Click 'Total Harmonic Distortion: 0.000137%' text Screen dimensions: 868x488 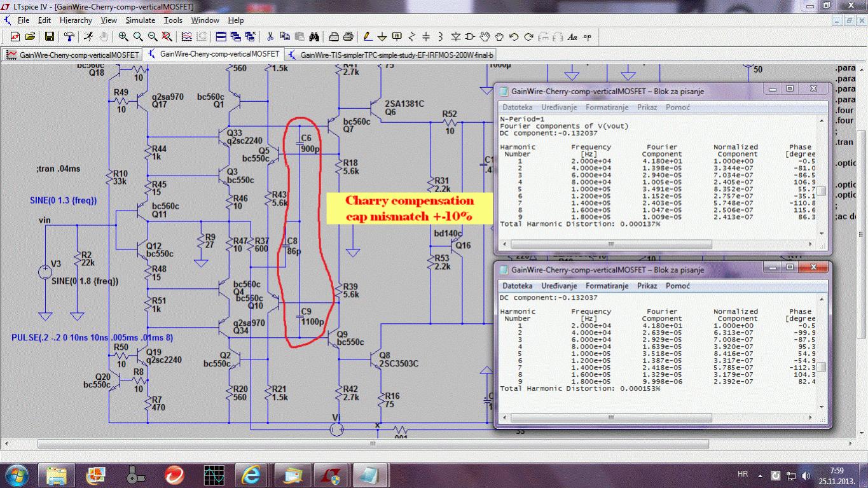click(580, 224)
